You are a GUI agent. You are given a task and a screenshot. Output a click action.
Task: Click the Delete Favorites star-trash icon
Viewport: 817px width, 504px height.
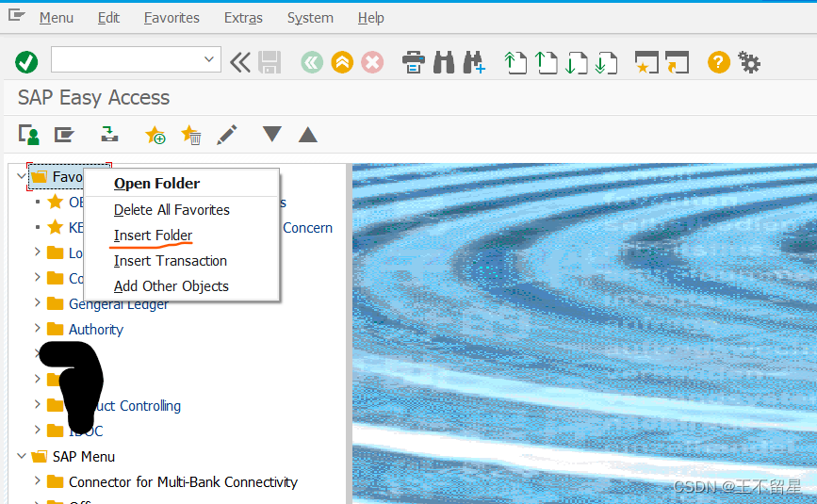point(191,135)
